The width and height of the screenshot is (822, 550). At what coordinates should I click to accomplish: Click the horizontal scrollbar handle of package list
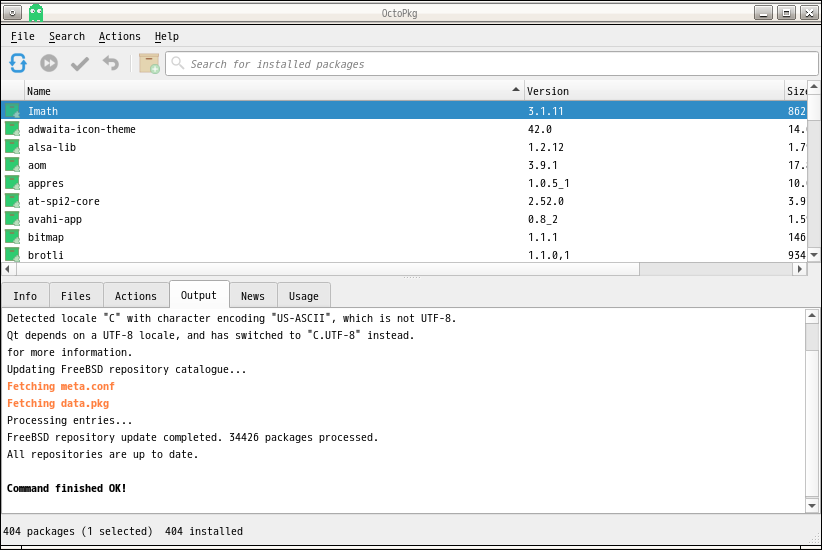[328, 268]
